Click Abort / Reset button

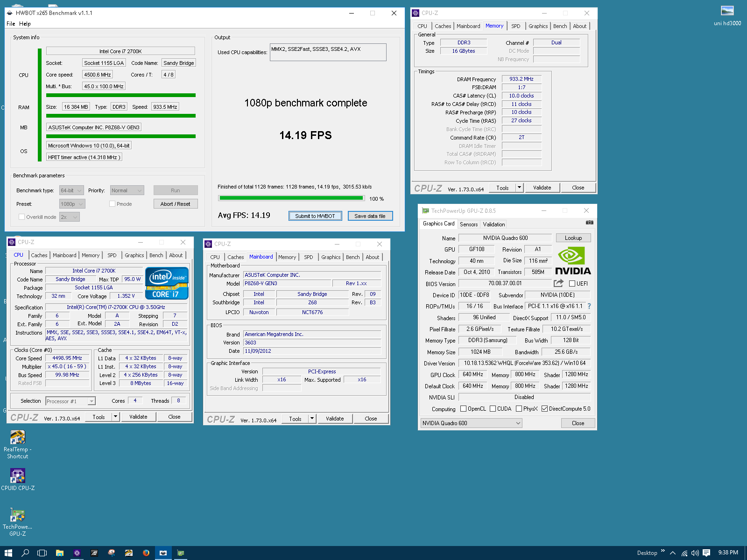tap(176, 204)
